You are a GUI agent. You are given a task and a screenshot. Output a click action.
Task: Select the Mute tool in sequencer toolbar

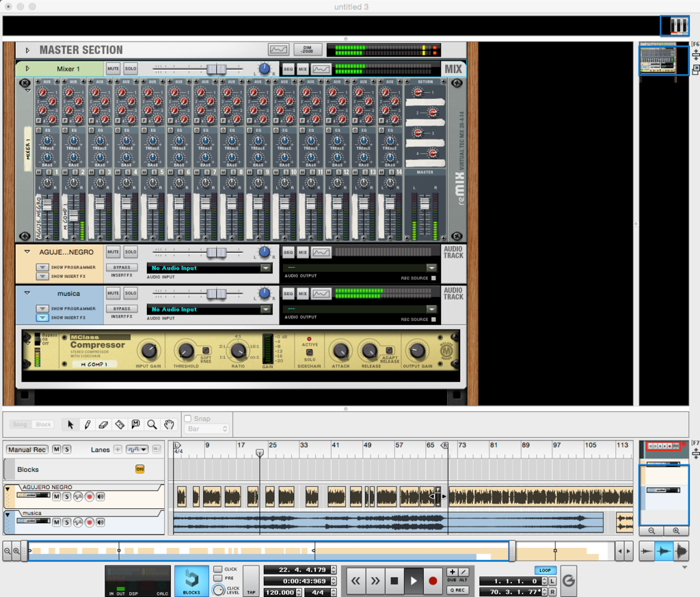coord(136,424)
